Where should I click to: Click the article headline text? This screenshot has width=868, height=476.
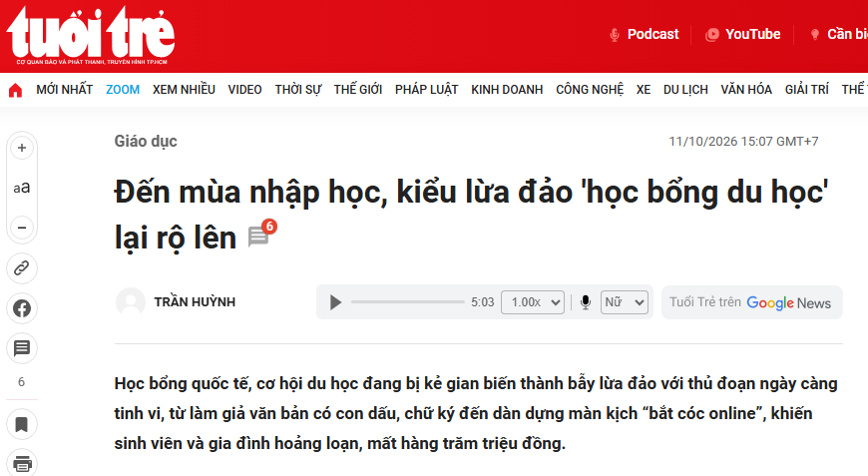tap(471, 215)
